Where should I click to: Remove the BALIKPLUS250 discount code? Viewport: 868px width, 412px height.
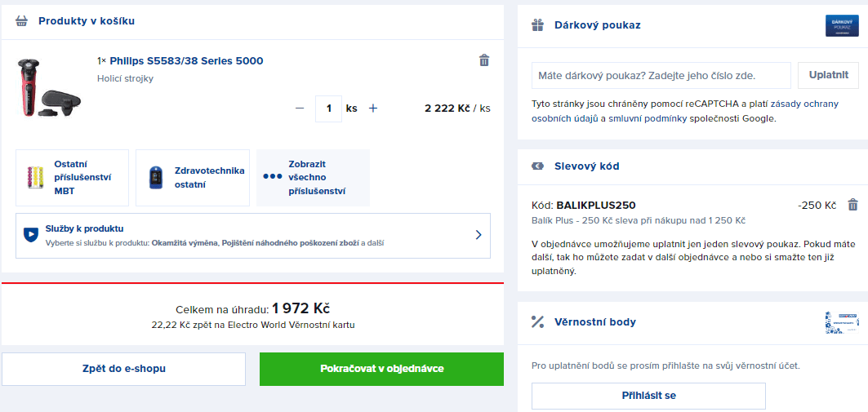pyautogui.click(x=853, y=205)
